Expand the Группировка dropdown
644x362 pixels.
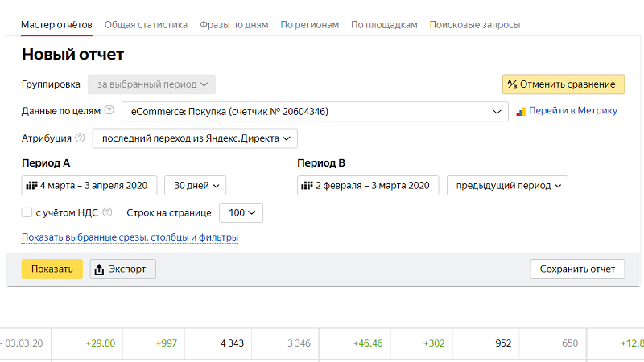pyautogui.click(x=151, y=84)
